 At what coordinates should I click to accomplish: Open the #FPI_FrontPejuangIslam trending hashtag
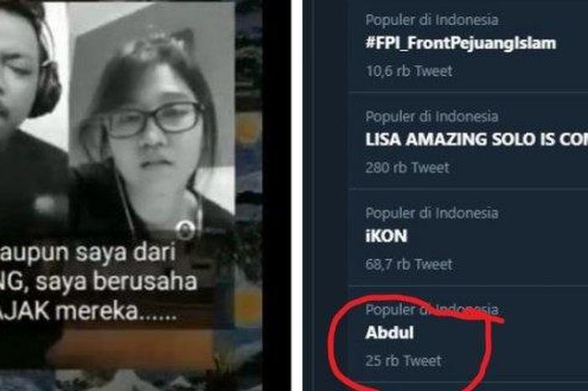click(x=460, y=44)
